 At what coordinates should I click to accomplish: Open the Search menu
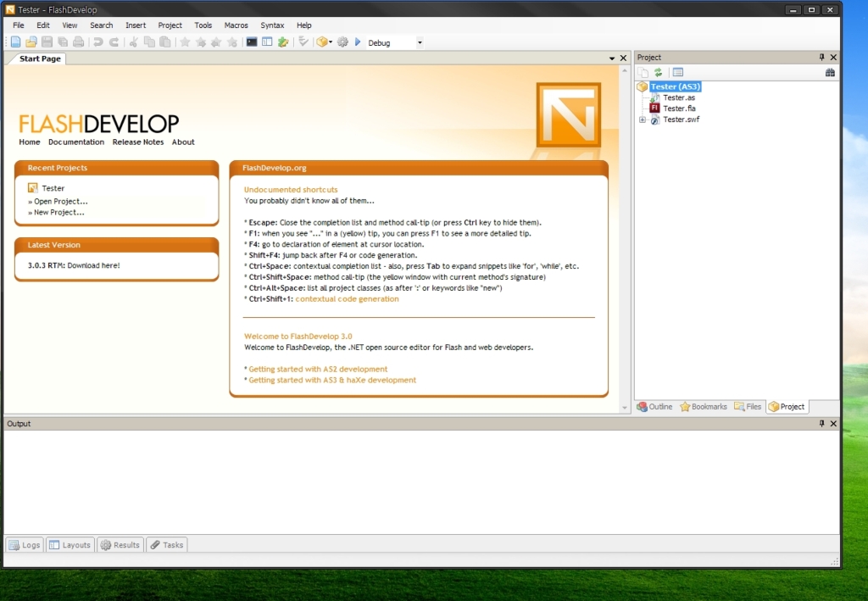(102, 25)
